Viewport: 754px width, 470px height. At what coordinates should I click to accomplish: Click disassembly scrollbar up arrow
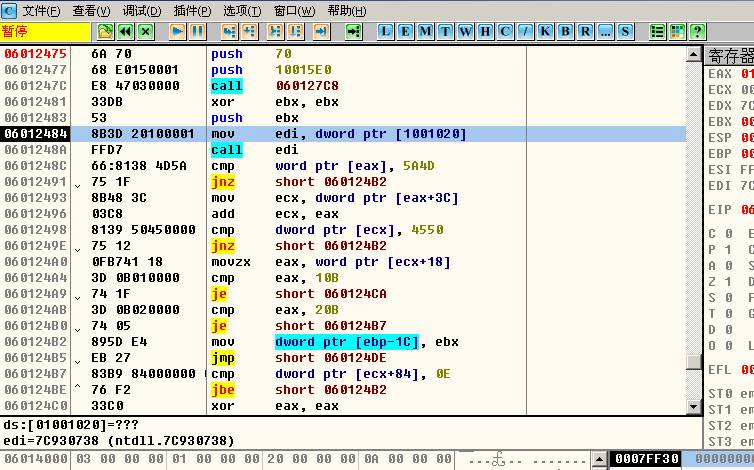(x=693, y=54)
